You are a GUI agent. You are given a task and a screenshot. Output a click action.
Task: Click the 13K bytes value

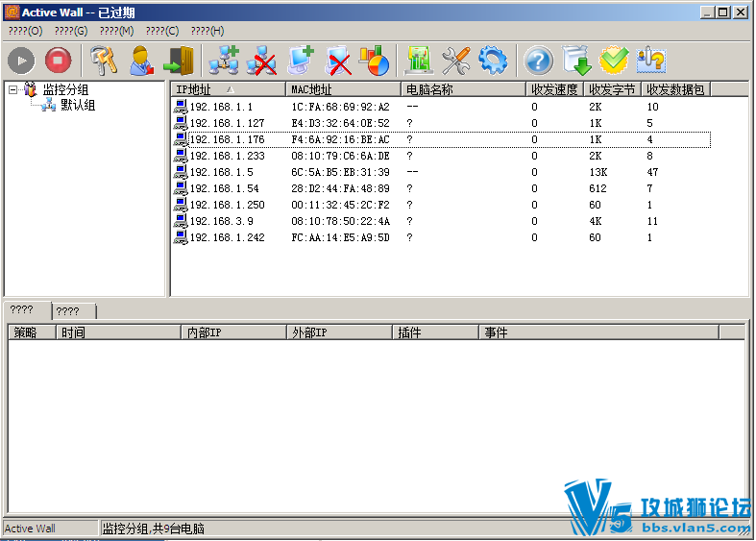coord(597,173)
